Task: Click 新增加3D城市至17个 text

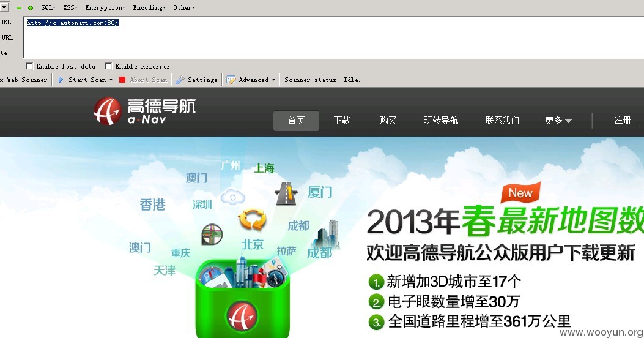Action: pyautogui.click(x=454, y=282)
